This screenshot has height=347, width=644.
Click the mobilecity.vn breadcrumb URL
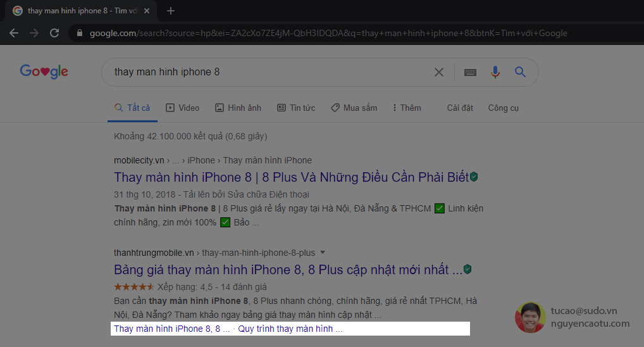(213, 160)
